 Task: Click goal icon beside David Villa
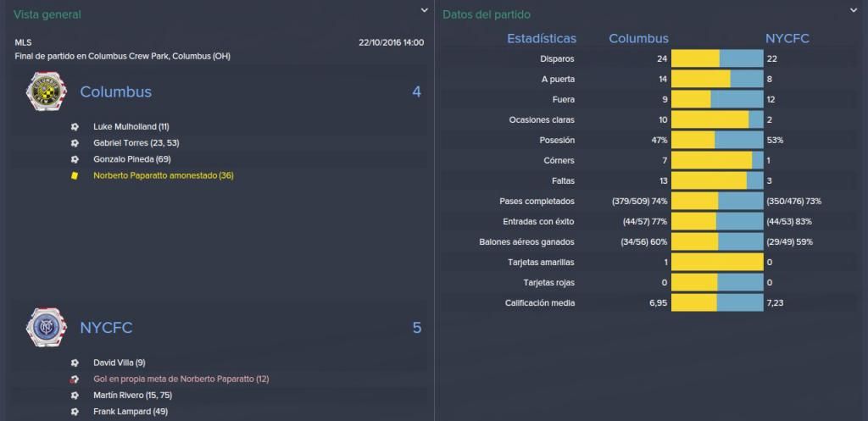pos(75,363)
